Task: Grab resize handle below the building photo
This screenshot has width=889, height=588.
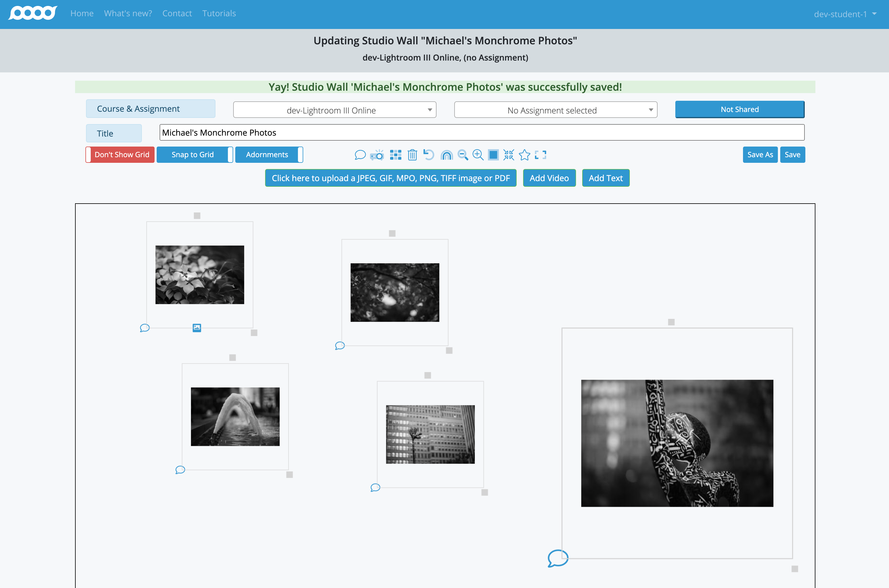Action: tap(485, 492)
